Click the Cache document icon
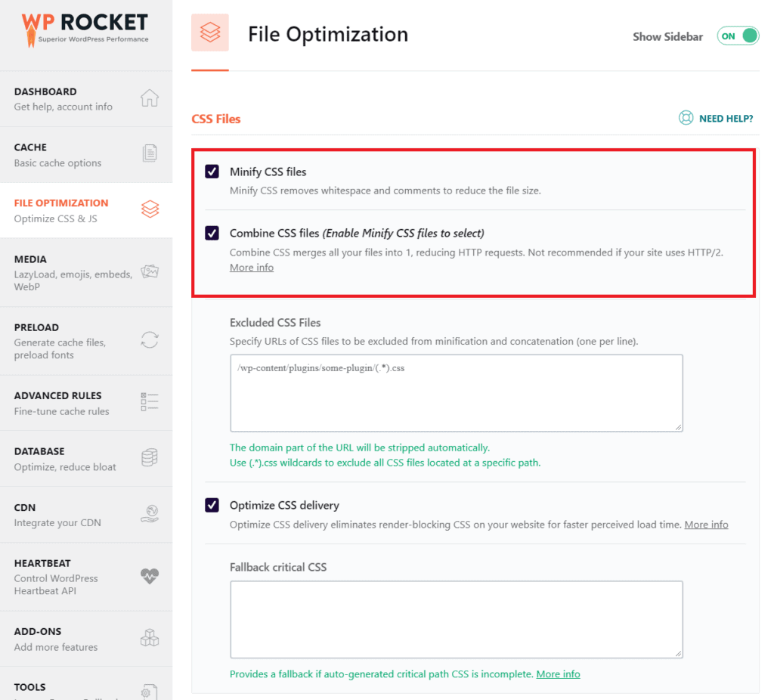The image size is (774, 700). 150,154
